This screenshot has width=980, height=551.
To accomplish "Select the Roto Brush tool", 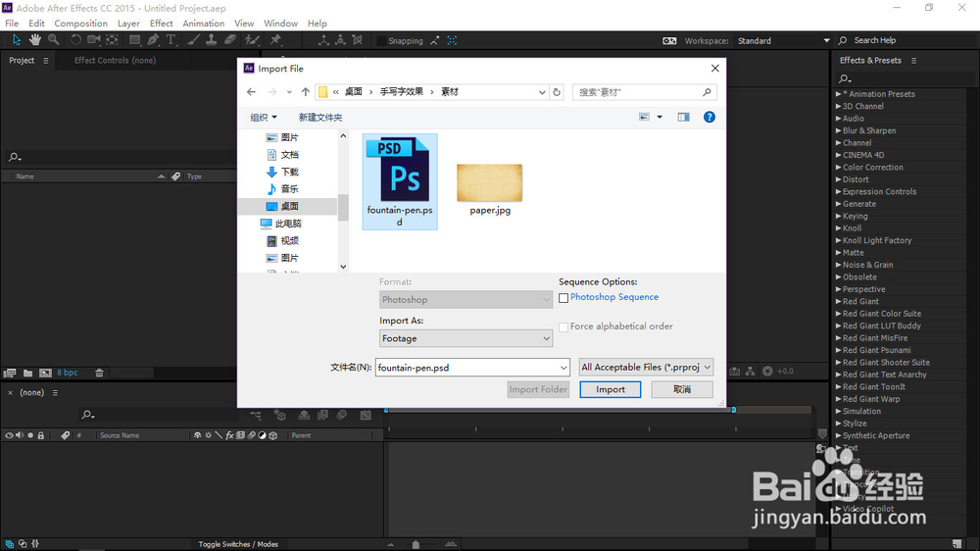I will [252, 40].
